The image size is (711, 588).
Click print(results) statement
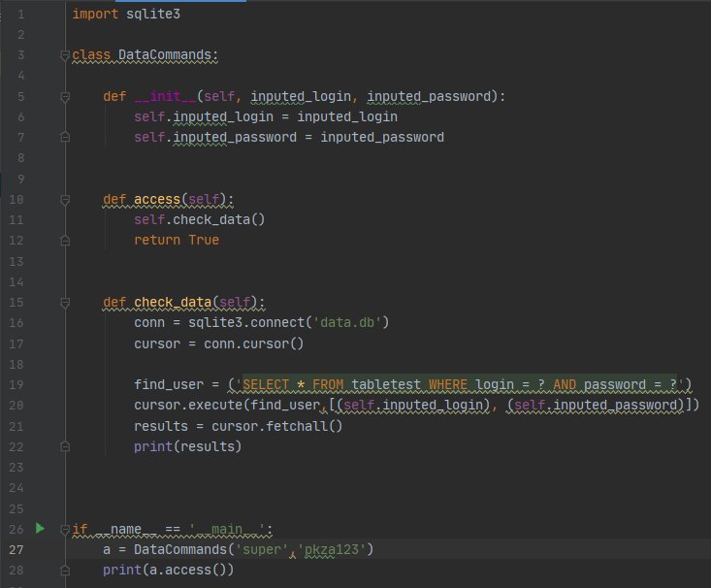click(188, 446)
